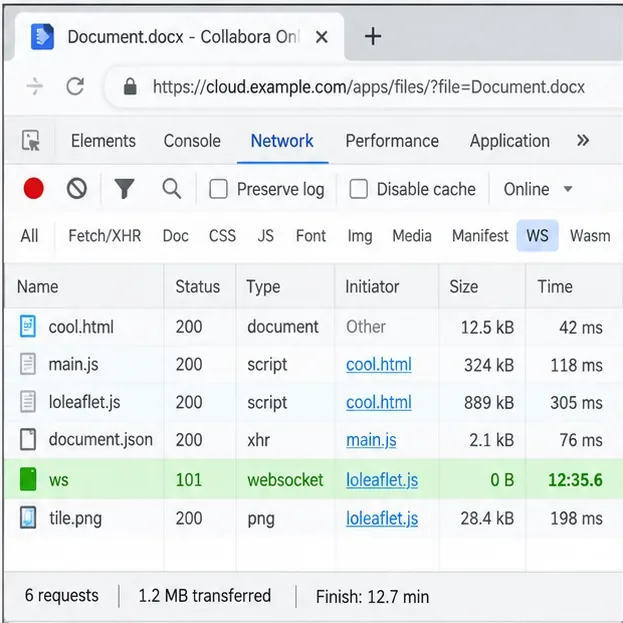Screen dimensions: 623x623
Task: Open a new browser tab
Action: (x=373, y=37)
